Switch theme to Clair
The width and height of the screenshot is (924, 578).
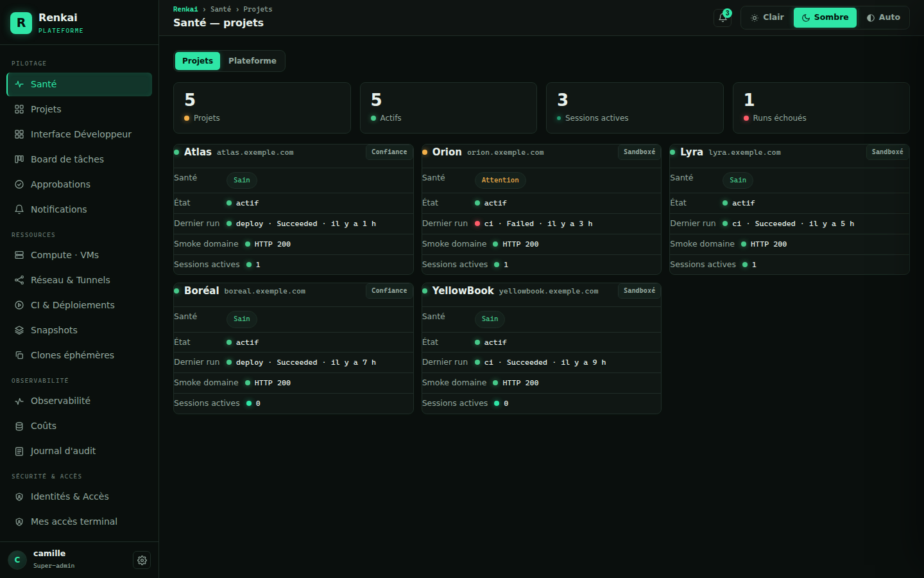(767, 17)
